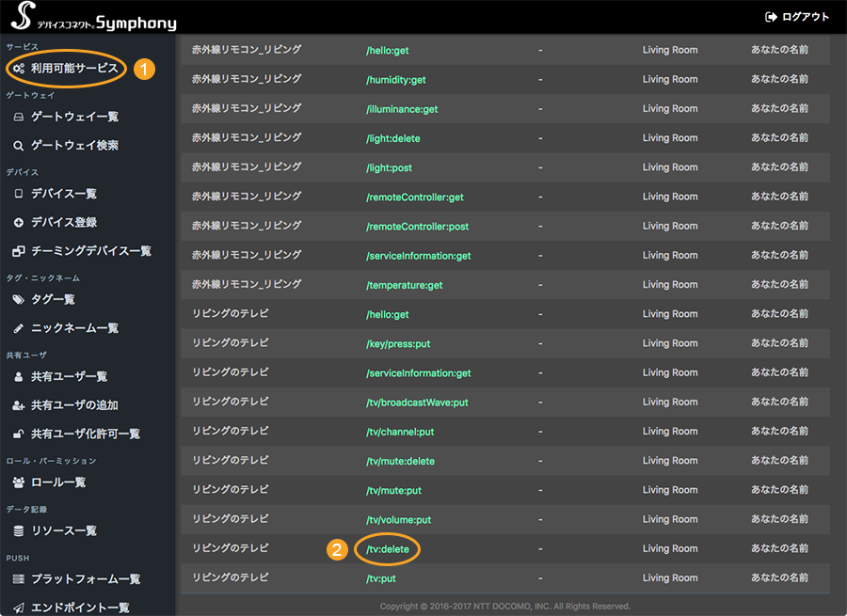847x616 pixels.
Task: Open リソース一覧 menu item
Action: (64, 531)
